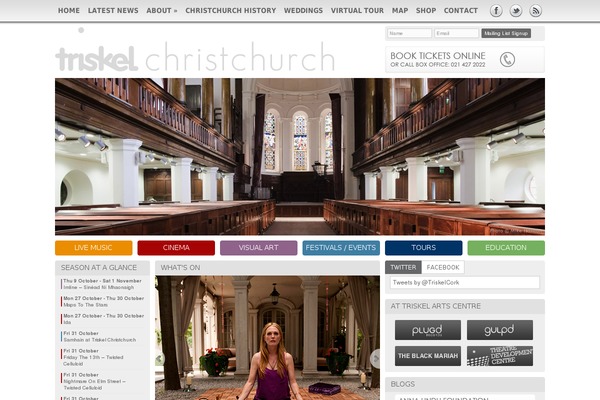Open the RSS feed icon in the header
This screenshot has width=600, height=400.
pyautogui.click(x=535, y=11)
